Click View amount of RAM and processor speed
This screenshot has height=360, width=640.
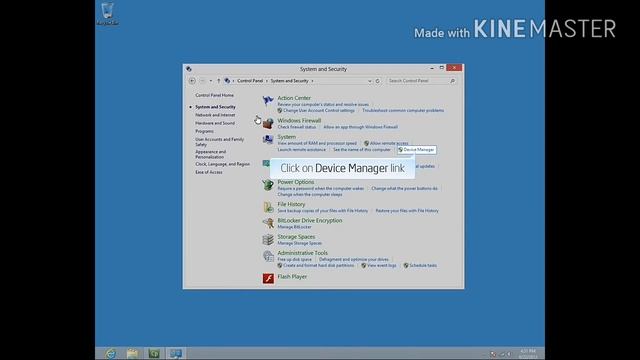click(317, 143)
